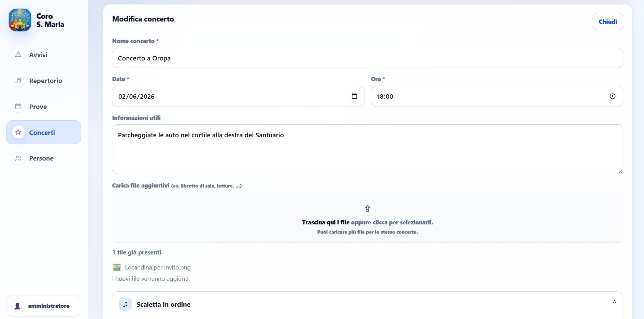Open the Avvisi menu item
644x319 pixels.
(44, 55)
